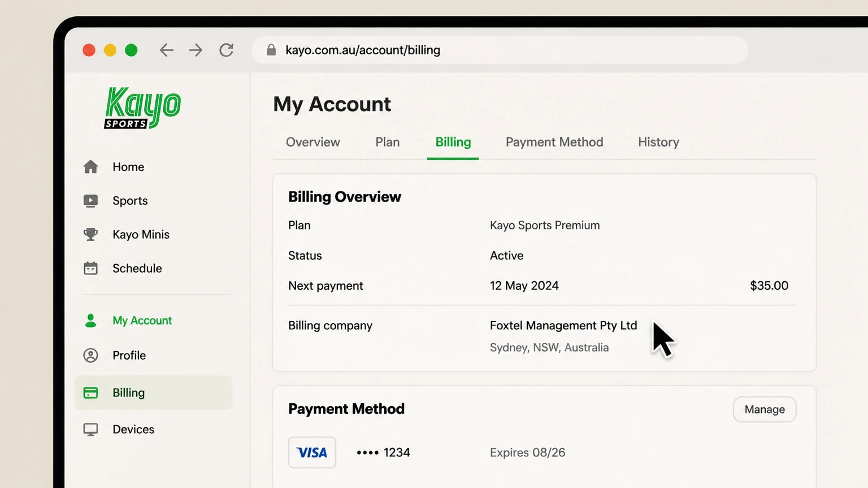Click the 'Plan' row label in Billing Overview

pos(300,225)
